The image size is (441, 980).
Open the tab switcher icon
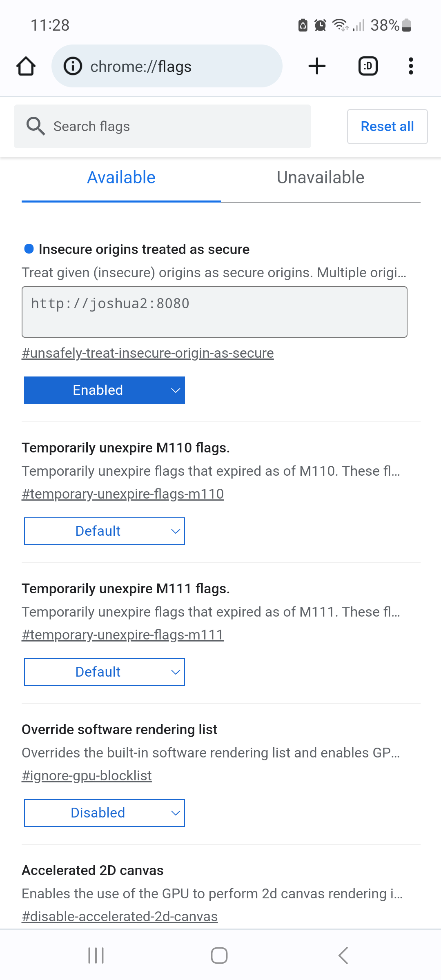click(368, 66)
